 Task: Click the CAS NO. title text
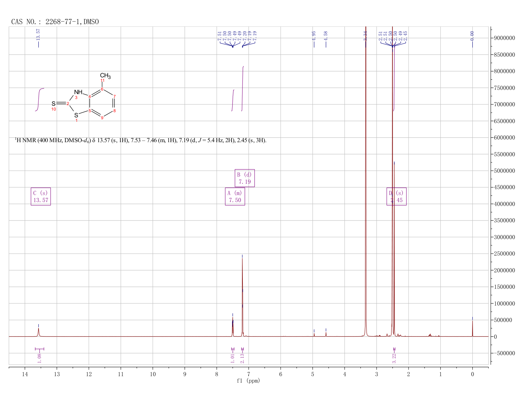click(x=55, y=22)
